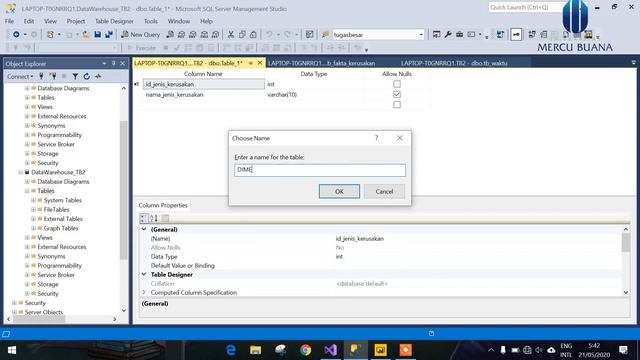Click the Properties wrench icon
The width and height of the screenshot is (640, 360).
point(448,35)
